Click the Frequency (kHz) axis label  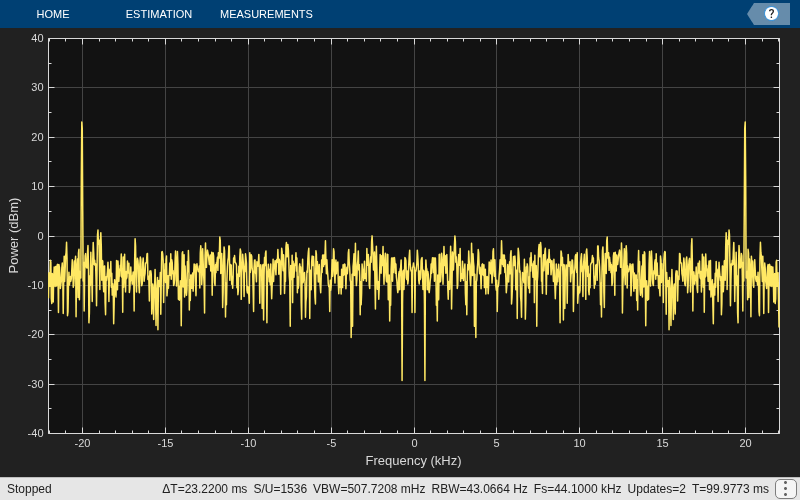(x=413, y=461)
